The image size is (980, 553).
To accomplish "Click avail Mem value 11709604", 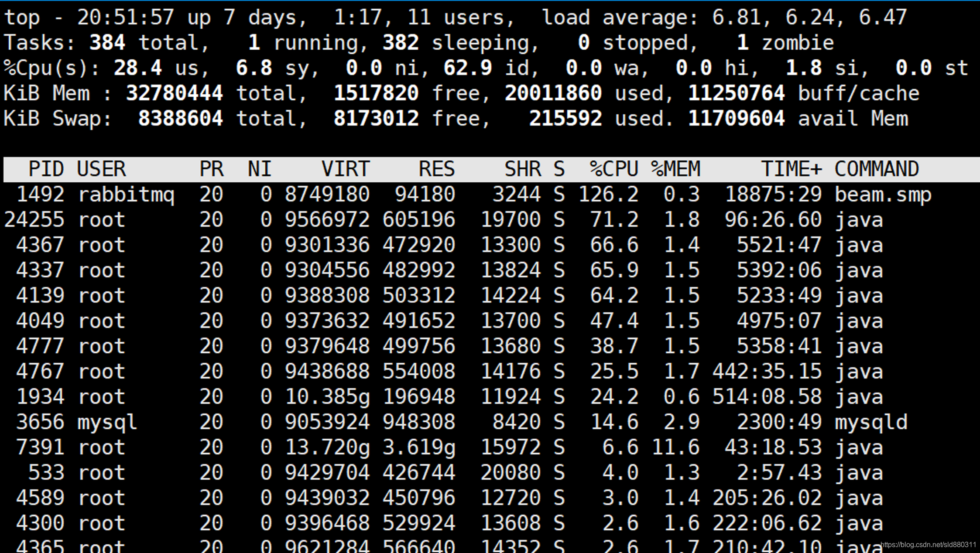I will (737, 119).
